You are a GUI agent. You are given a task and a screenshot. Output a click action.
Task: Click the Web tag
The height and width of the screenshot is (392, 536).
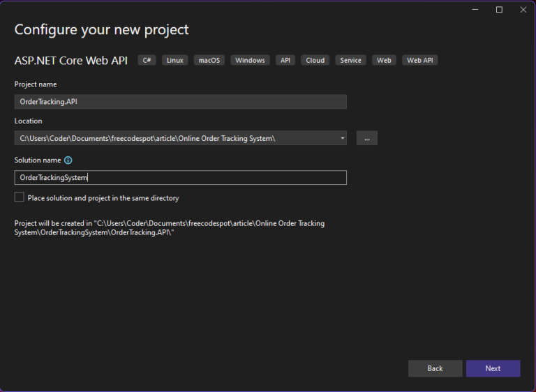pos(384,61)
